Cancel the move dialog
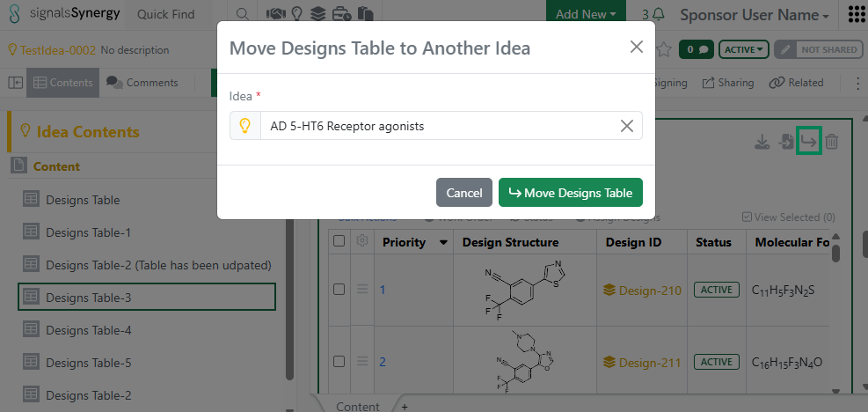The width and height of the screenshot is (868, 412). 463,193
